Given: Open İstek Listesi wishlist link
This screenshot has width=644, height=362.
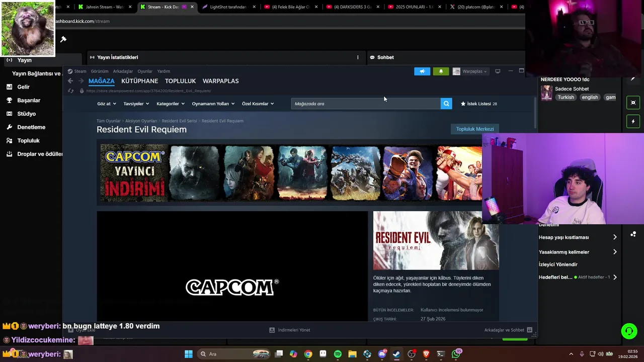Looking at the screenshot, I should (479, 104).
